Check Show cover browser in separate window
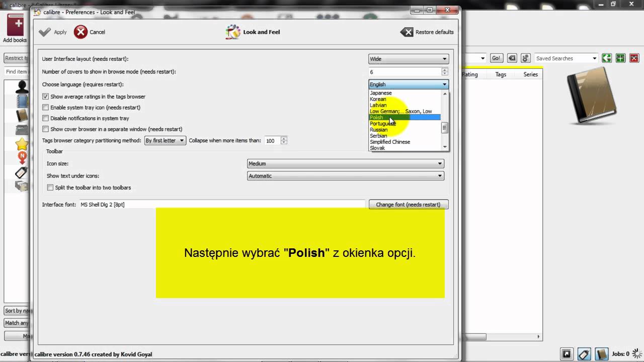The height and width of the screenshot is (362, 644). click(x=45, y=129)
